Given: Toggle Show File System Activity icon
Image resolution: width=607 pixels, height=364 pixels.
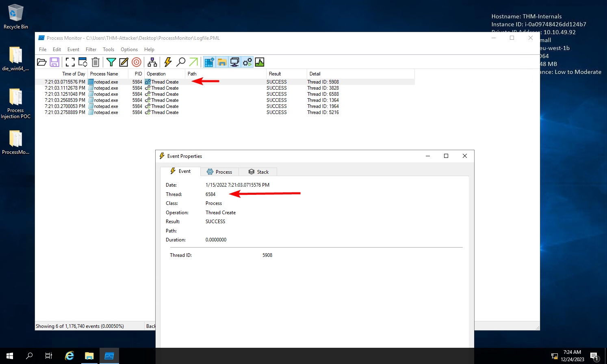Looking at the screenshot, I should point(222,62).
